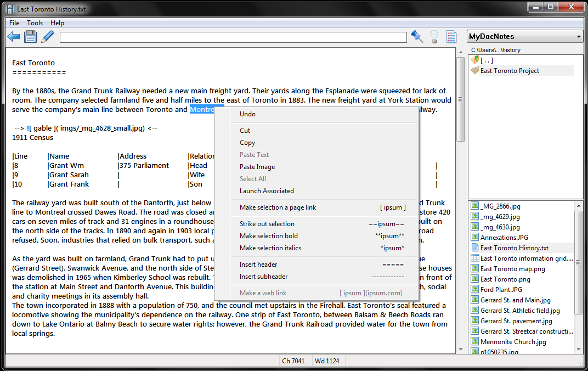The width and height of the screenshot is (588, 371).
Task: Click the blue back arrow icon
Action: tap(14, 37)
